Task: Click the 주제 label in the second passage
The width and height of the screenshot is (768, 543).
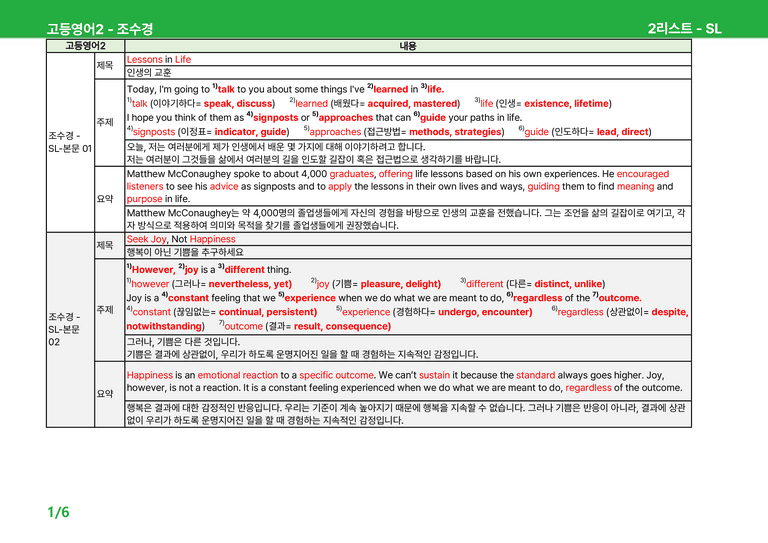Action: point(105,310)
